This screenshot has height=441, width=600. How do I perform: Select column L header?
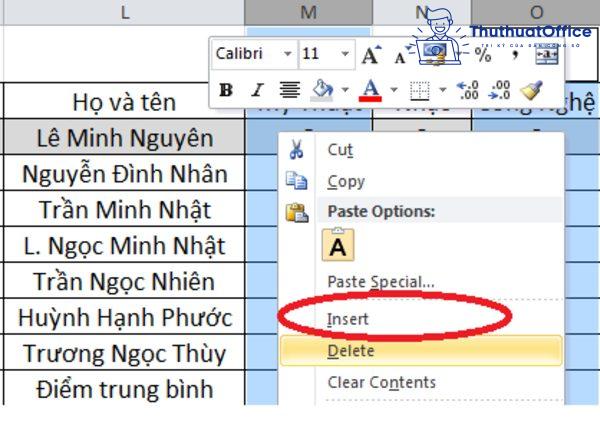[124, 13]
